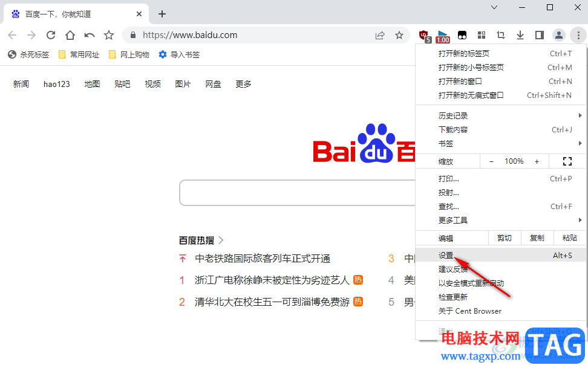Open hot search 清华北大在校生五一可到淄博免费游
The image size is (588, 365).
point(272,302)
